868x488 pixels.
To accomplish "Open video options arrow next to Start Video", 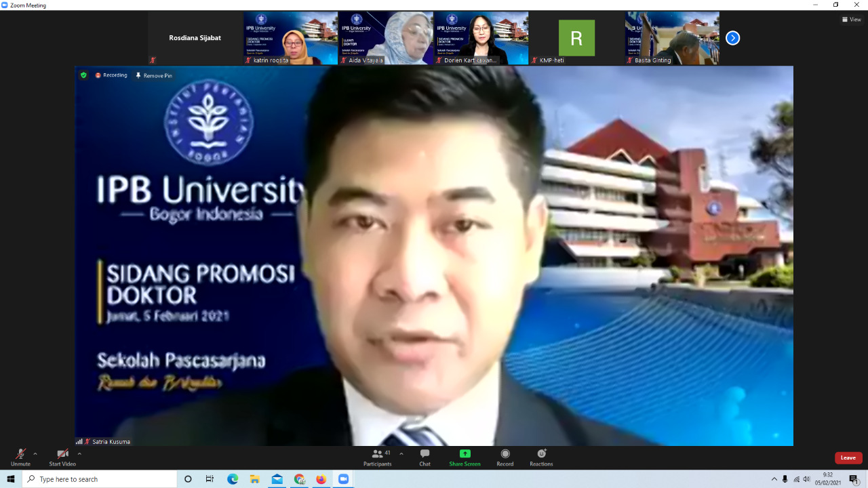I will (79, 453).
